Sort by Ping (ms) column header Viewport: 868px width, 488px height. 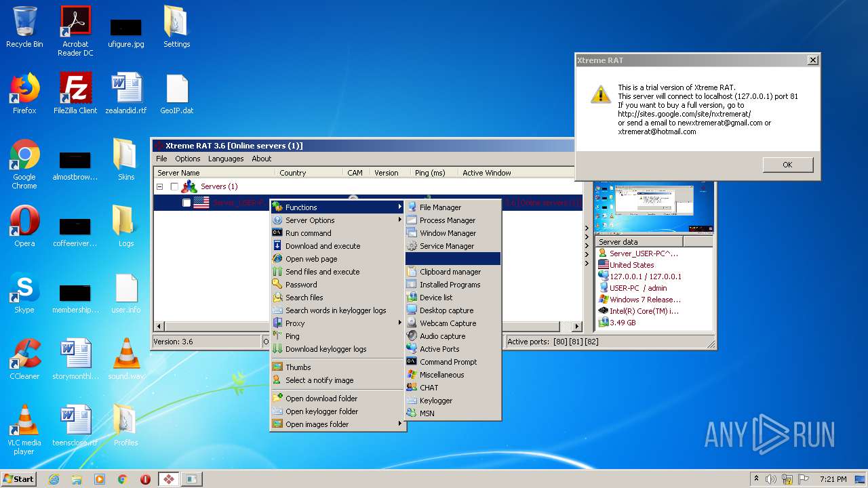click(x=434, y=173)
